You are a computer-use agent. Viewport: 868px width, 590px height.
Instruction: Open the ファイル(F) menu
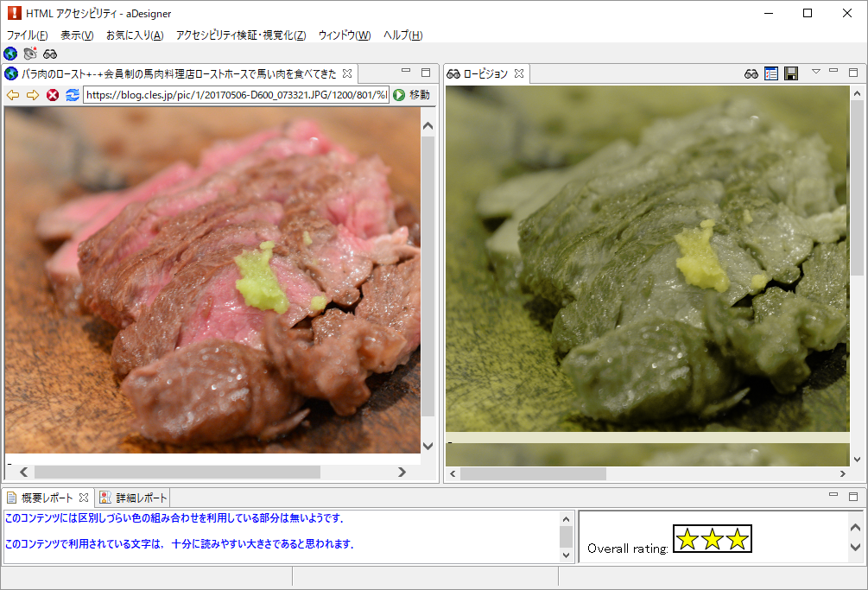pyautogui.click(x=28, y=35)
